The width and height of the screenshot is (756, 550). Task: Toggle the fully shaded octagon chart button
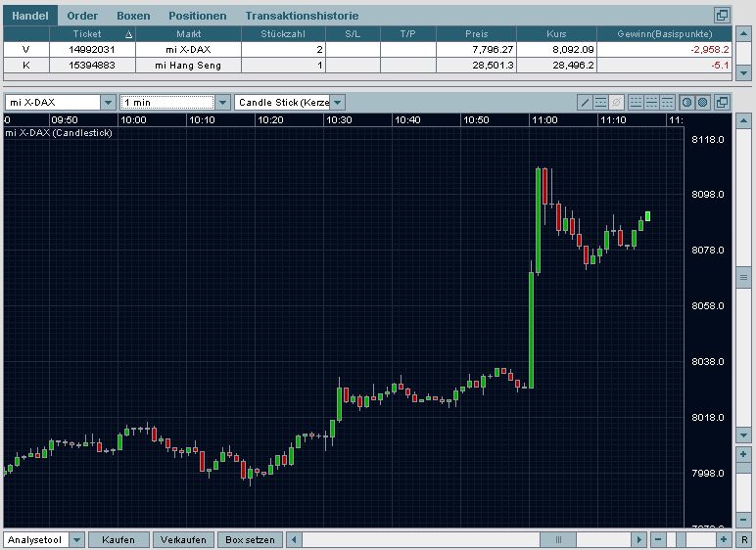pyautogui.click(x=703, y=102)
